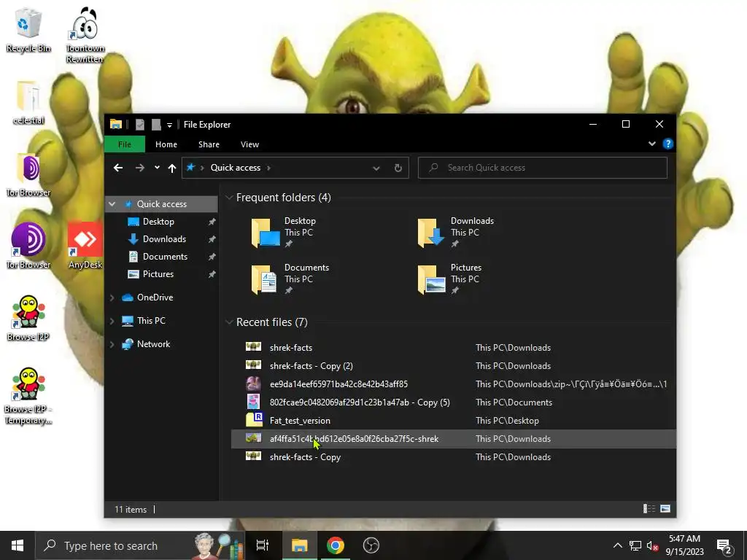Image resolution: width=747 pixels, height=560 pixels.
Task: Show hidden system tray icons
Action: [x=617, y=545]
